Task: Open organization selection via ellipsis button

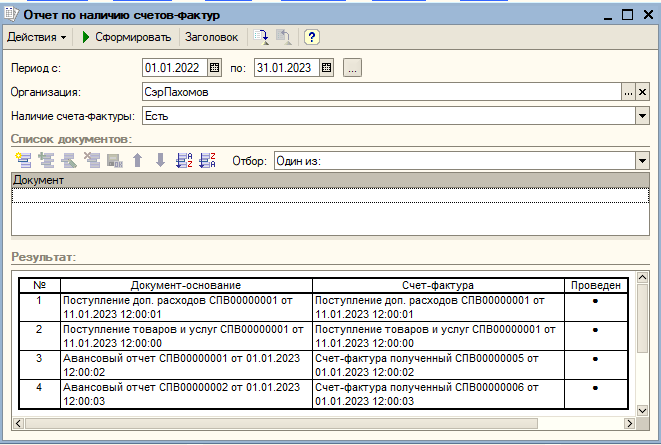Action: pos(628,92)
